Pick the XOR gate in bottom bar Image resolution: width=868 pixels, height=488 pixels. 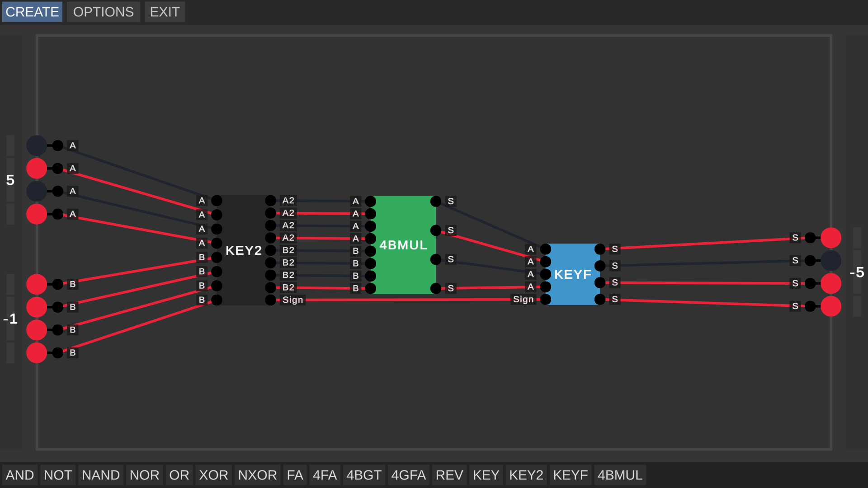coord(213,475)
